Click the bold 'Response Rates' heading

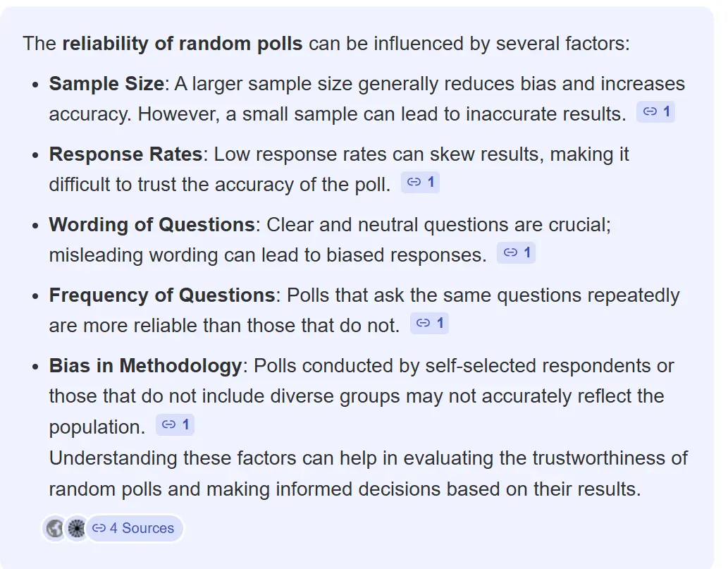tap(125, 154)
